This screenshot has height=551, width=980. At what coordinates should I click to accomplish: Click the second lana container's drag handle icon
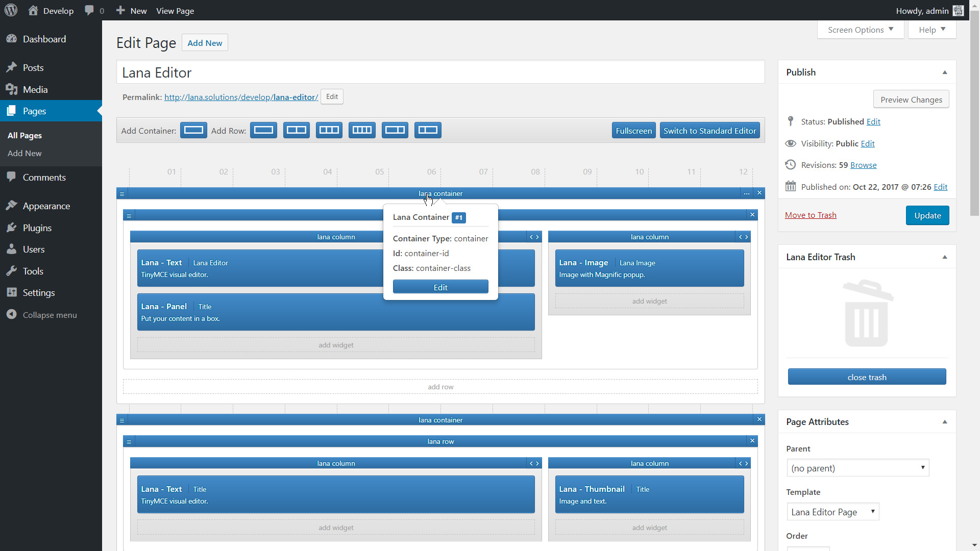pos(122,420)
